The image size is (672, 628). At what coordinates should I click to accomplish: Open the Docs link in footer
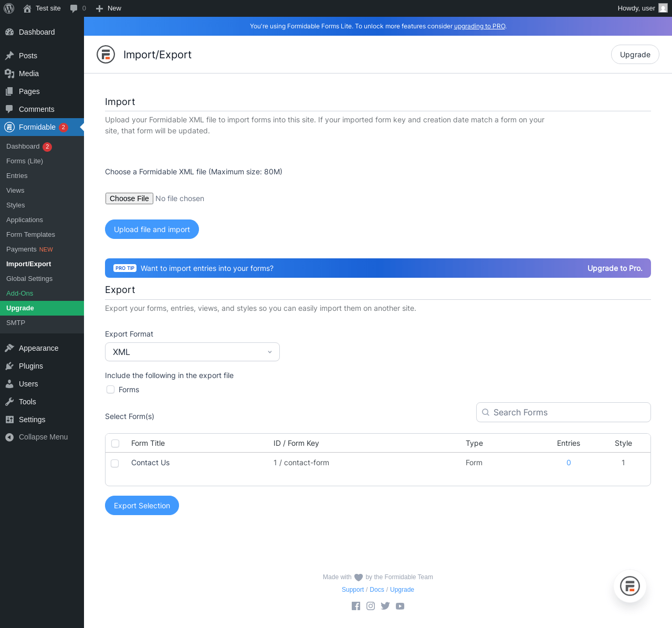(x=377, y=590)
